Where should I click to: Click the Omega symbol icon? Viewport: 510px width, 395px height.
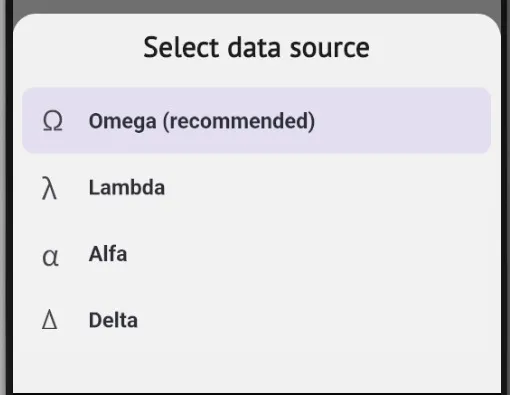(53, 121)
